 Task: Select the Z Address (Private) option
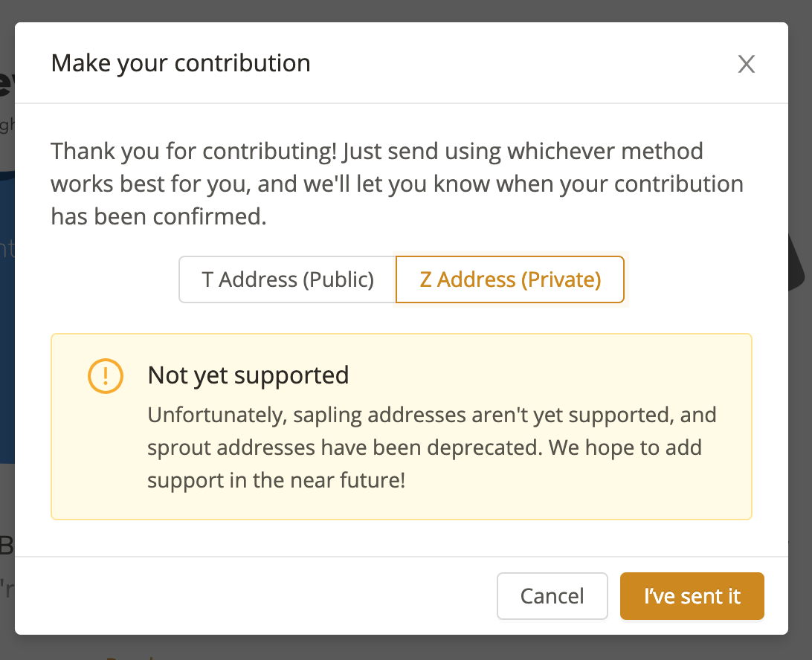510,279
